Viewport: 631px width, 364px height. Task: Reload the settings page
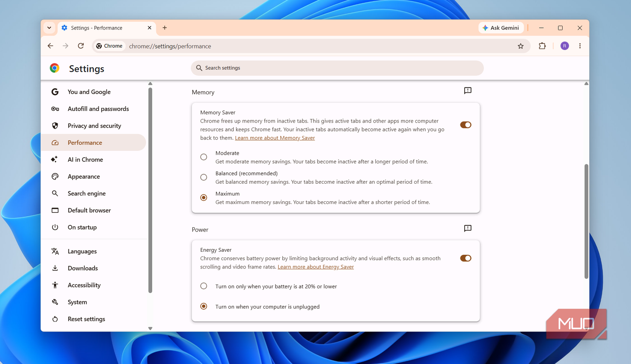click(81, 46)
